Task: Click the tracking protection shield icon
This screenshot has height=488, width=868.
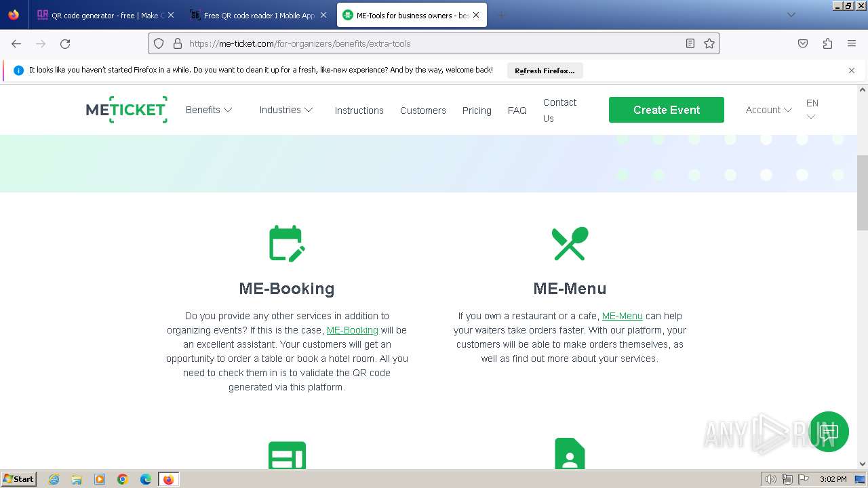Action: [x=159, y=43]
